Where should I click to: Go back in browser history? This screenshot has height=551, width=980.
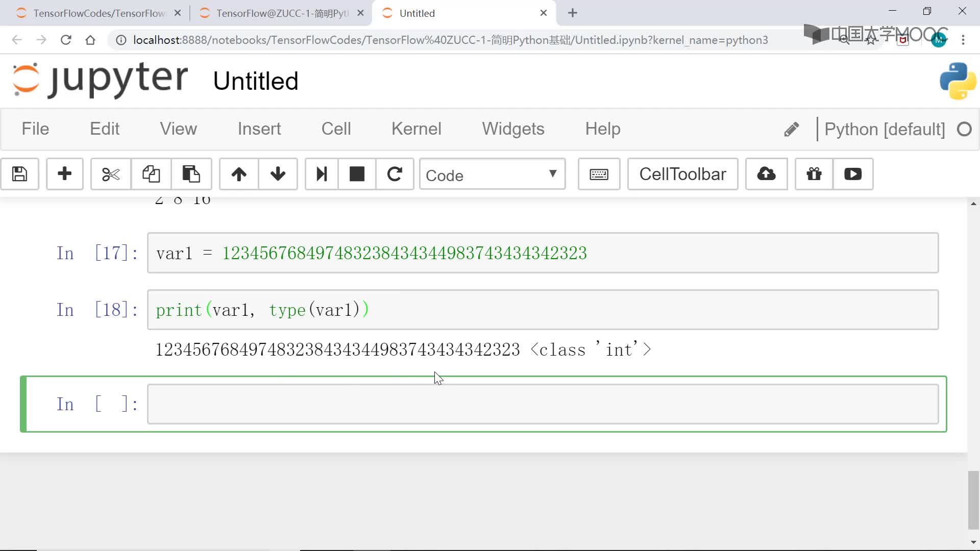[17, 40]
